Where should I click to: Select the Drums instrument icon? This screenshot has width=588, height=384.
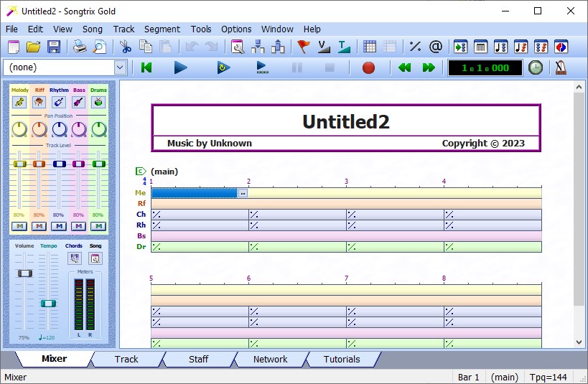(98, 102)
